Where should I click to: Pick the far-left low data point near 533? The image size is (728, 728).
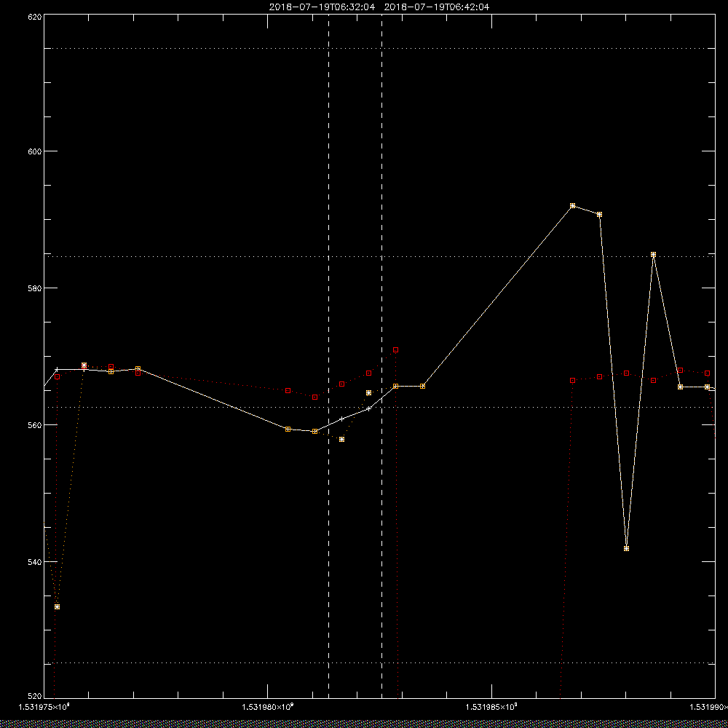point(57,607)
